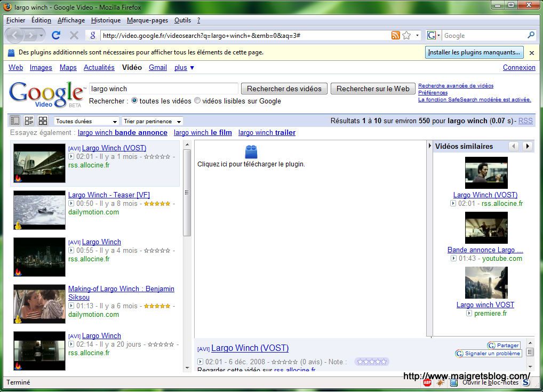Click 'Cliquez ici pour télécharger le plugin' text

tap(251, 164)
